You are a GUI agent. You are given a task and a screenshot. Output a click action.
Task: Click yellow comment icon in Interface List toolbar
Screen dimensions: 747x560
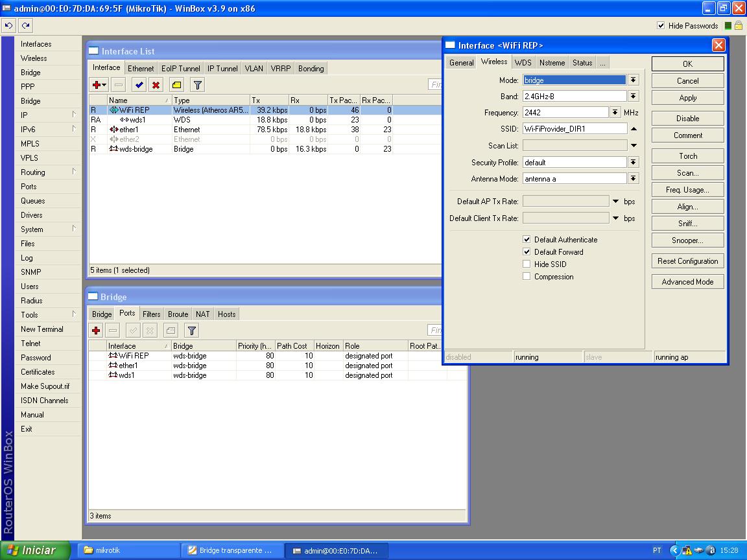176,85
